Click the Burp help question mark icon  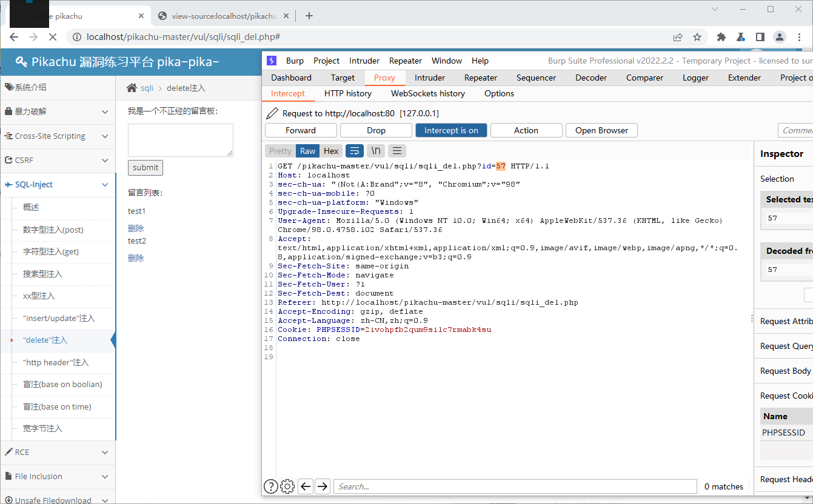tap(271, 486)
